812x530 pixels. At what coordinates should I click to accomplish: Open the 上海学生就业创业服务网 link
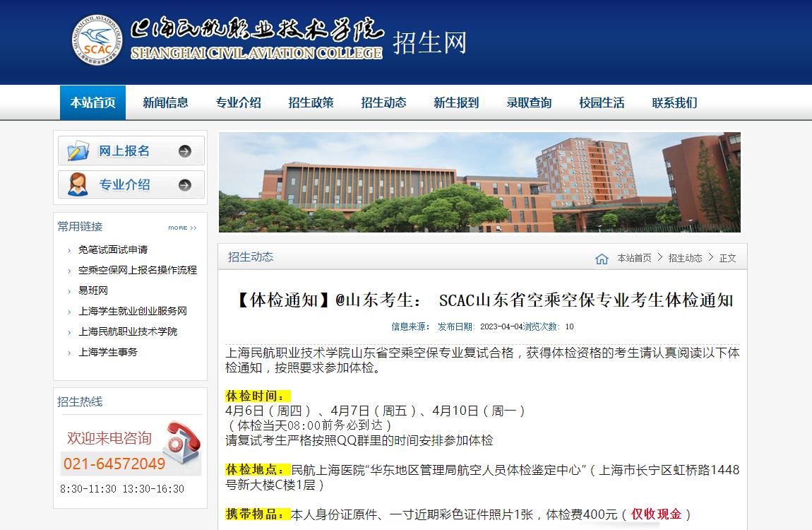click(133, 311)
